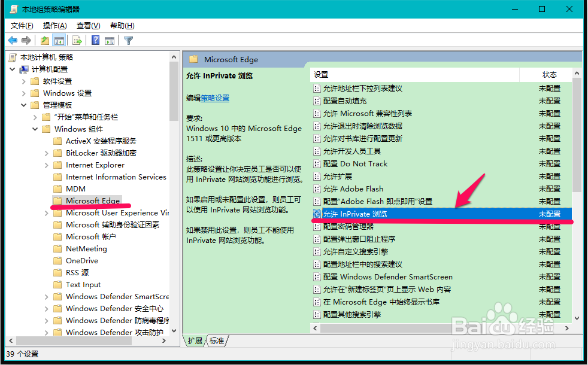Click the settings list vertical scrollbar thumb
This screenshot has width=588, height=365.
[x=577, y=135]
